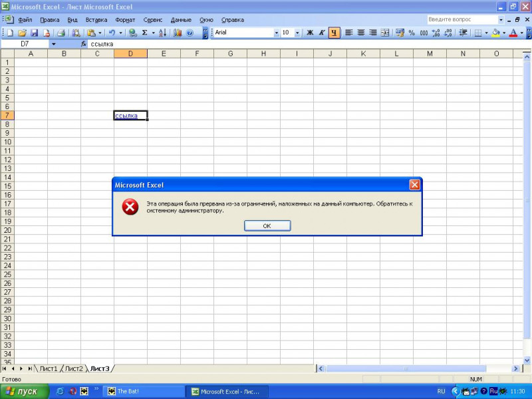Apply thousands separator 000 style

coord(424,33)
